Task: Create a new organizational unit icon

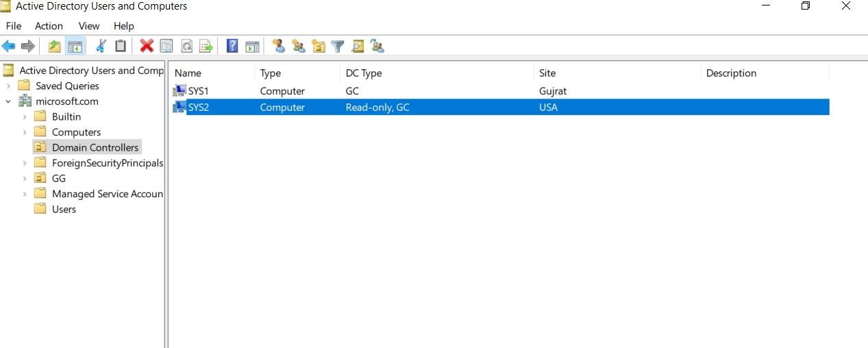Action: (x=318, y=47)
